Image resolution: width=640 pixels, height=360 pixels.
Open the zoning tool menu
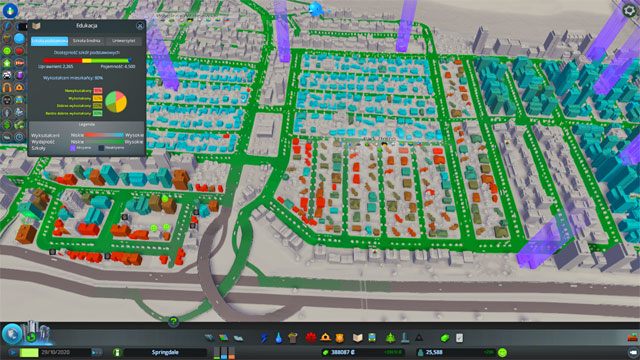224,338
